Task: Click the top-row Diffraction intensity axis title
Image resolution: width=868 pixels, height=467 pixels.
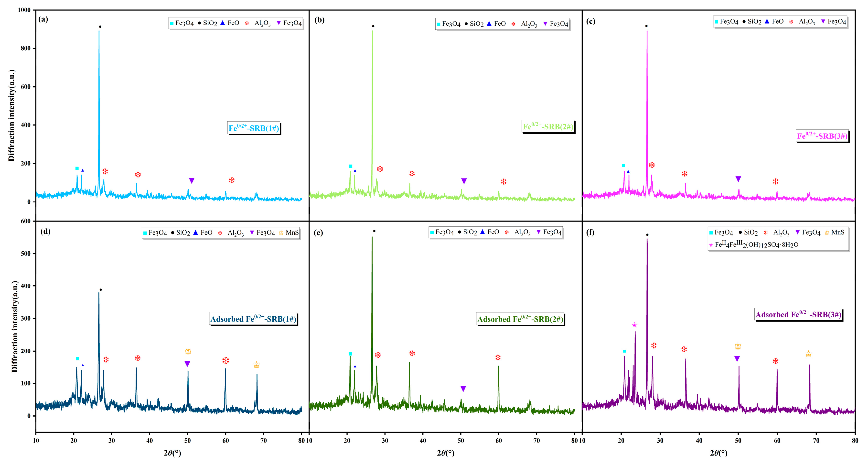Action: pos(12,115)
